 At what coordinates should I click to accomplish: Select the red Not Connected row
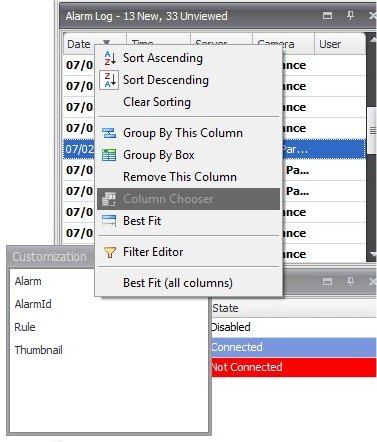coord(293,367)
